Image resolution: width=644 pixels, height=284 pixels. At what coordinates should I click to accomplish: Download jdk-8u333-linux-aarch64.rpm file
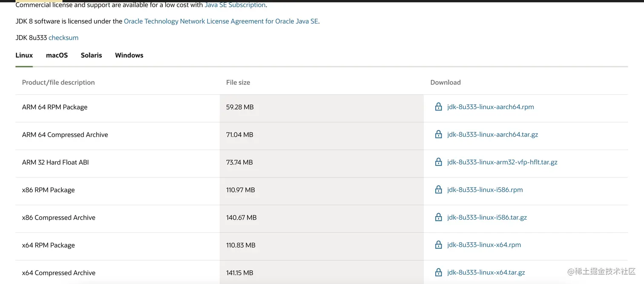pos(490,107)
